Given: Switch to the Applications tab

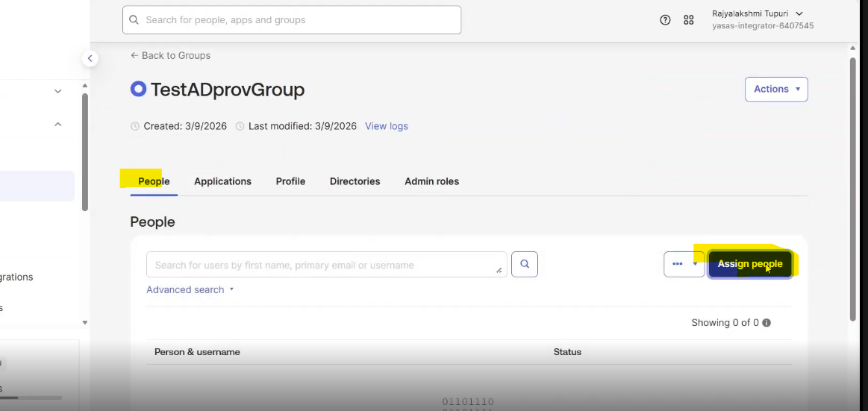Looking at the screenshot, I should point(222,181).
